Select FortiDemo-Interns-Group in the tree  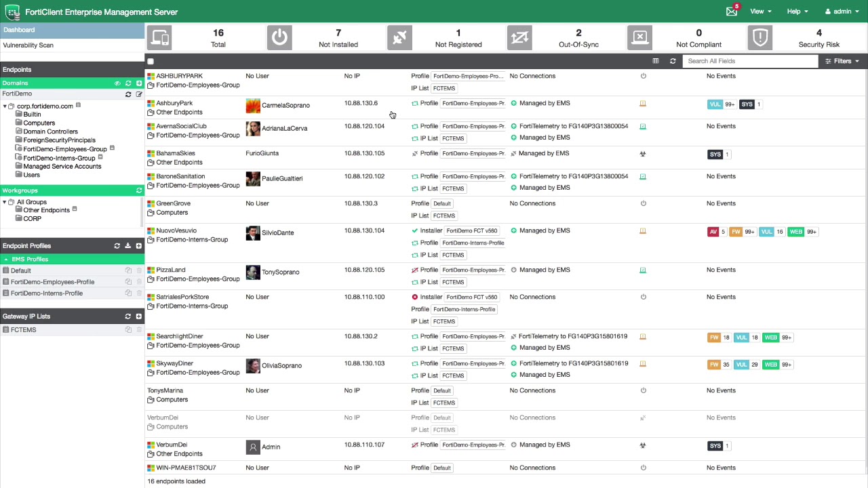[59, 158]
